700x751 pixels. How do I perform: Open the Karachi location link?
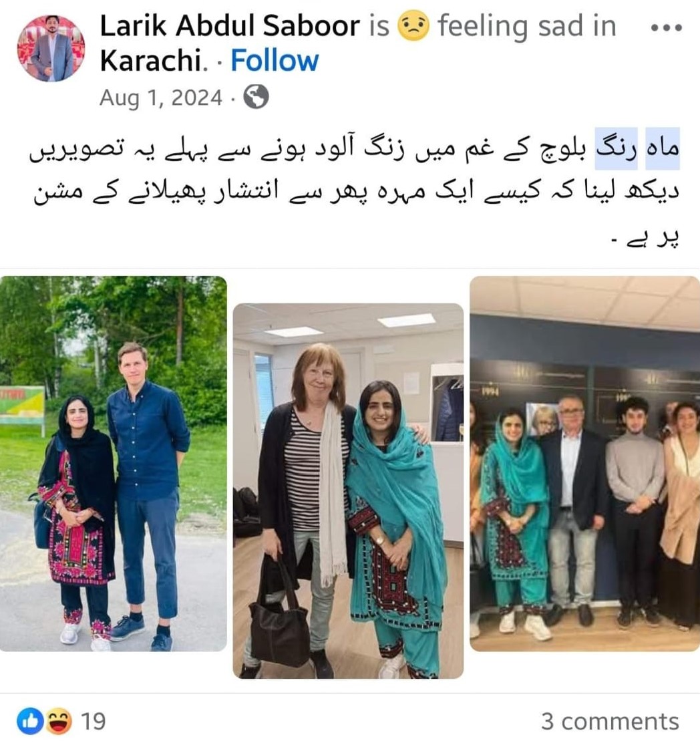151,61
